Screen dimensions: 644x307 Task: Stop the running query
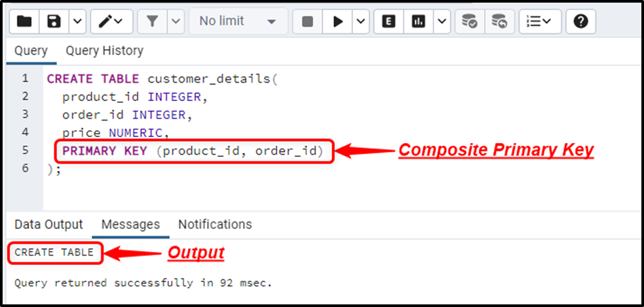[307, 22]
